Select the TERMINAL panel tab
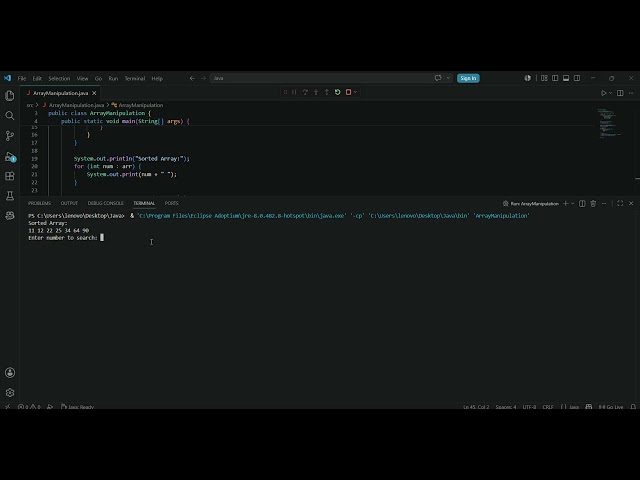The height and width of the screenshot is (480, 640). [144, 203]
